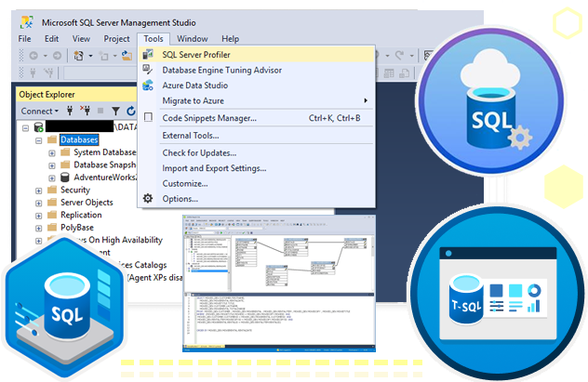Collapse the Databases folder
The width and height of the screenshot is (588, 382).
pyautogui.click(x=39, y=141)
